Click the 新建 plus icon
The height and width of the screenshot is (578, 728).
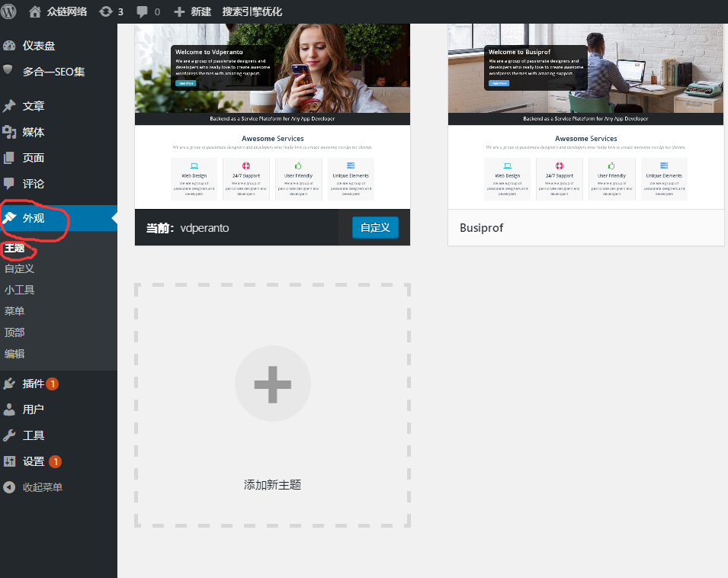[x=179, y=11]
